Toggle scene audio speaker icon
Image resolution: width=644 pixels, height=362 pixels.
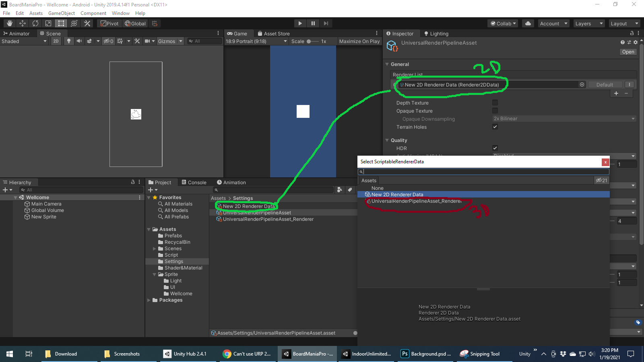[79, 41]
